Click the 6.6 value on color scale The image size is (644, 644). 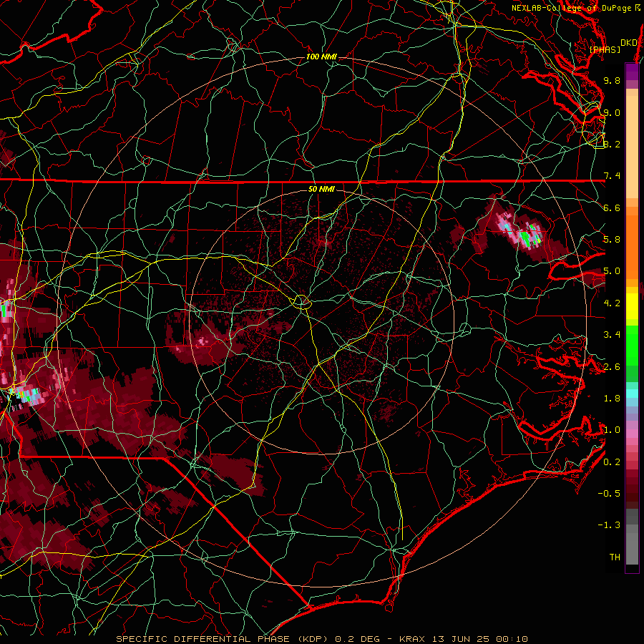coord(612,208)
